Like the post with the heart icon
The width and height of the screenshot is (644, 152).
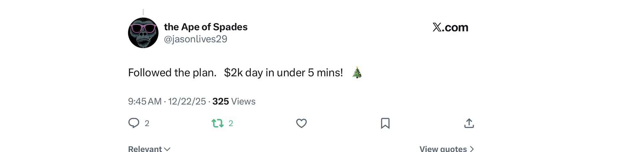coord(301,123)
